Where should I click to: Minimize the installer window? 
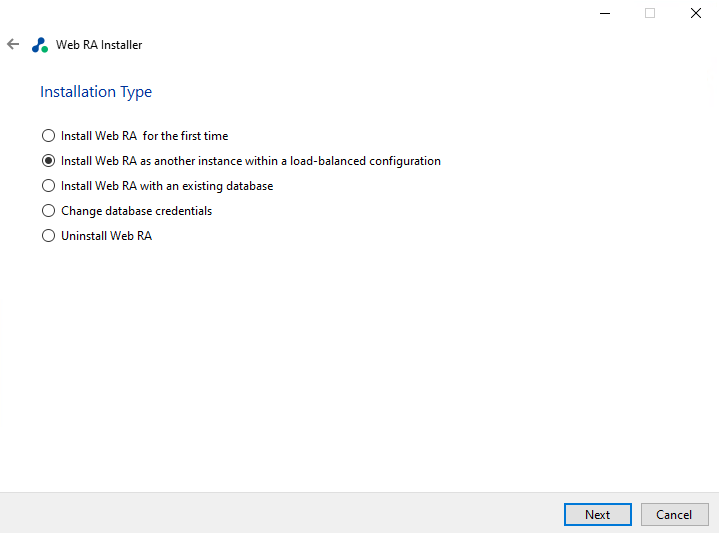tap(605, 13)
